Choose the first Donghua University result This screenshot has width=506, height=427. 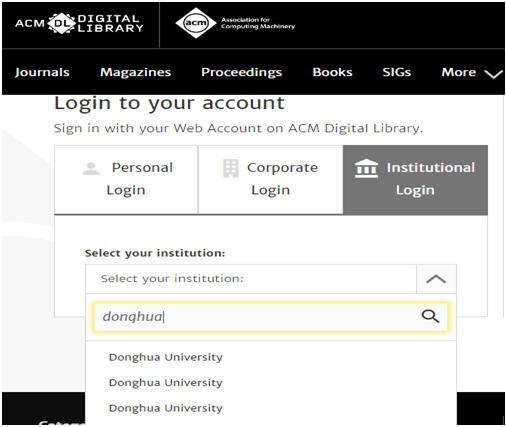point(166,357)
